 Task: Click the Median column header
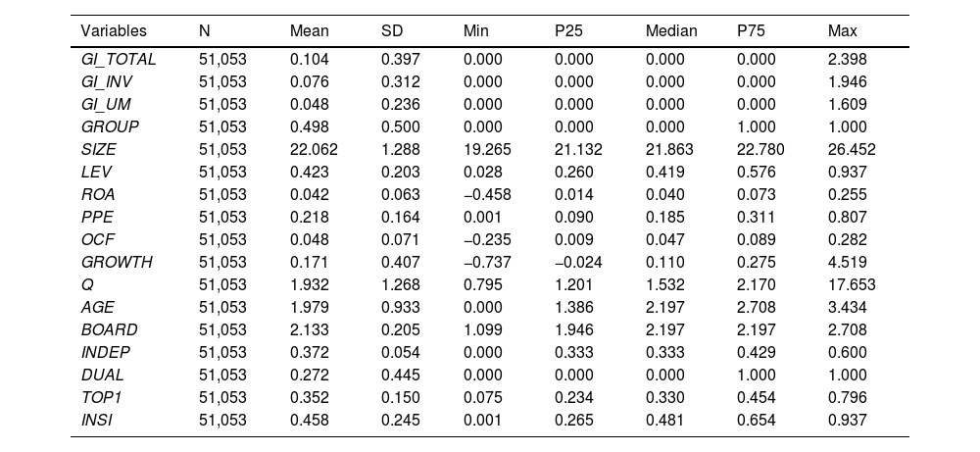(671, 30)
